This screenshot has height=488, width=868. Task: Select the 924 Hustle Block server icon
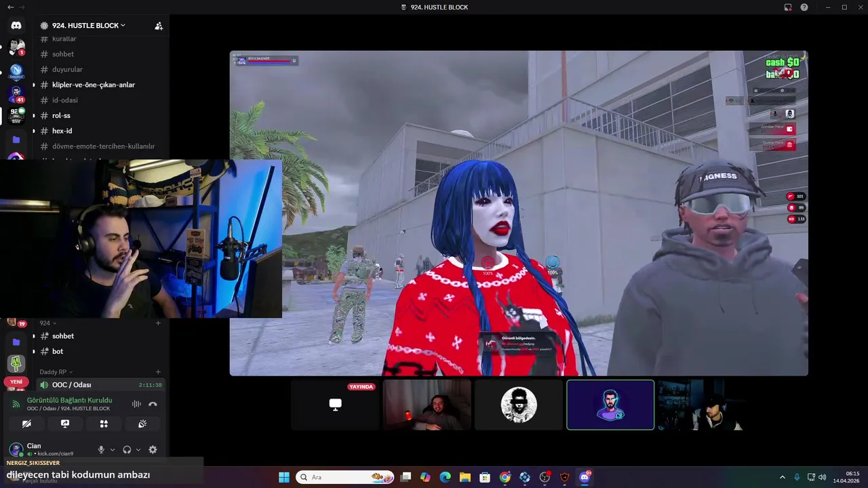tap(16, 115)
